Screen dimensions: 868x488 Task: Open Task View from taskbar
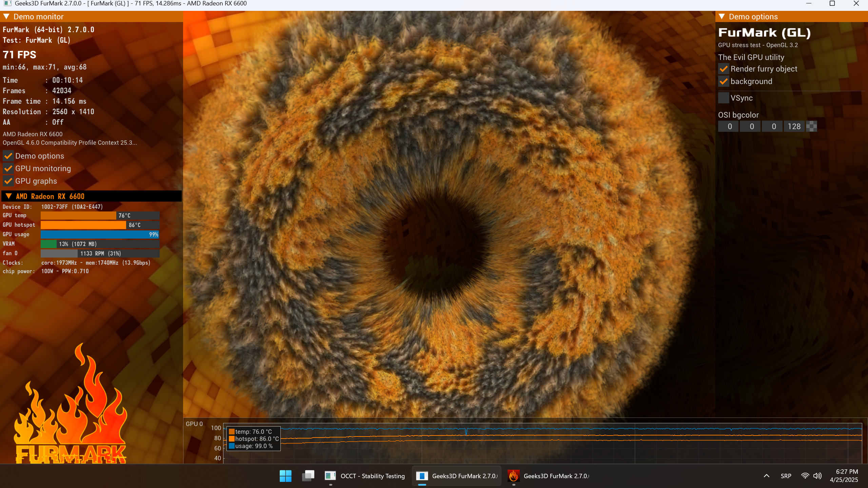(308, 476)
